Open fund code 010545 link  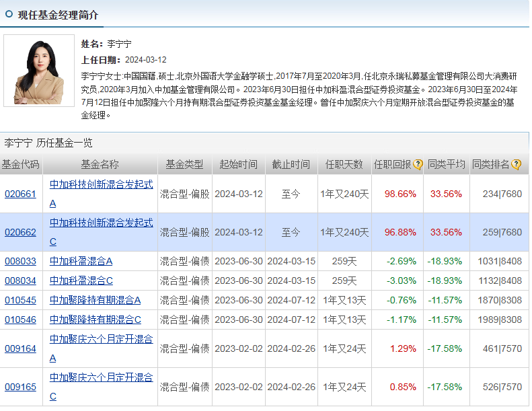click(x=20, y=300)
